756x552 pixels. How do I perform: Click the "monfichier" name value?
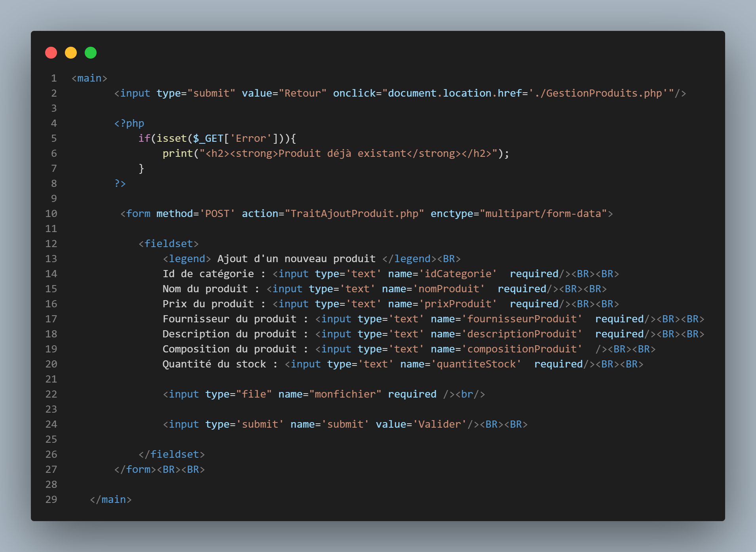(x=345, y=394)
